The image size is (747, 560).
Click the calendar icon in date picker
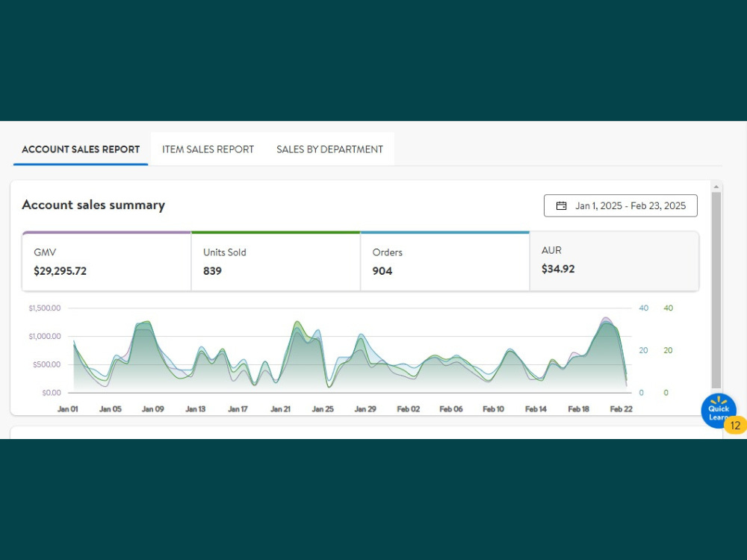(x=561, y=206)
